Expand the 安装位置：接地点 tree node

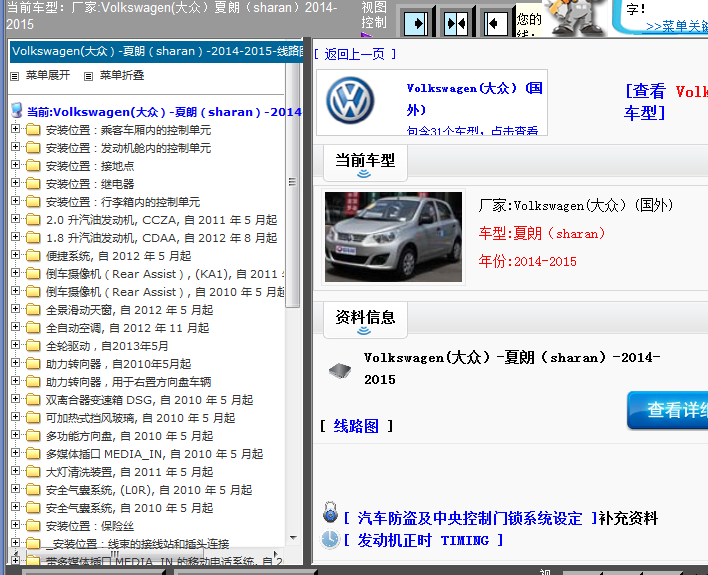coord(15,166)
